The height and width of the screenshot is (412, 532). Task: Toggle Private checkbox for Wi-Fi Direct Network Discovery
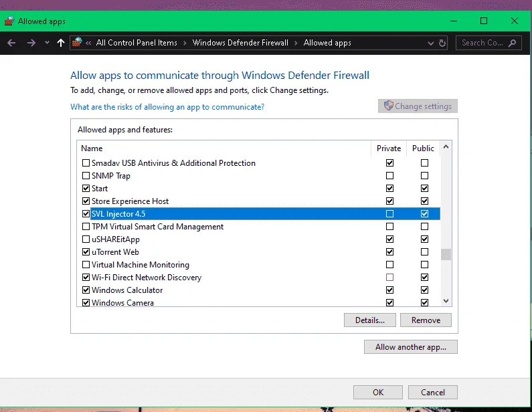tap(390, 278)
